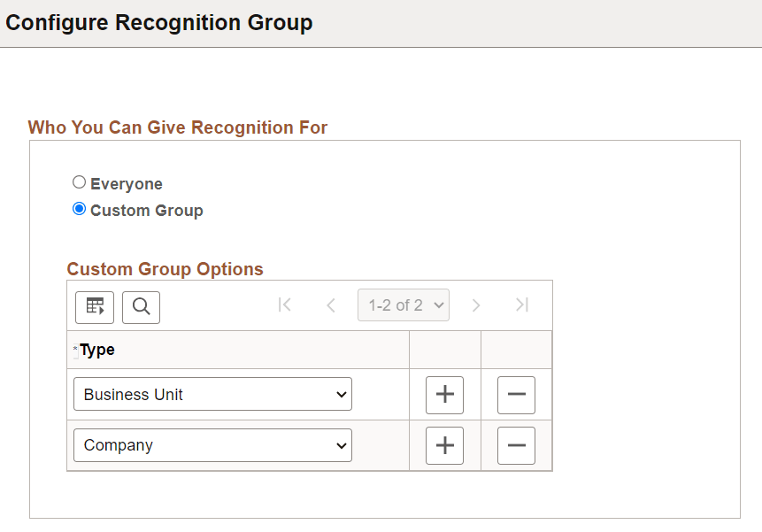The height and width of the screenshot is (532, 762).
Task: Click the next page chevron icon
Action: click(x=476, y=305)
